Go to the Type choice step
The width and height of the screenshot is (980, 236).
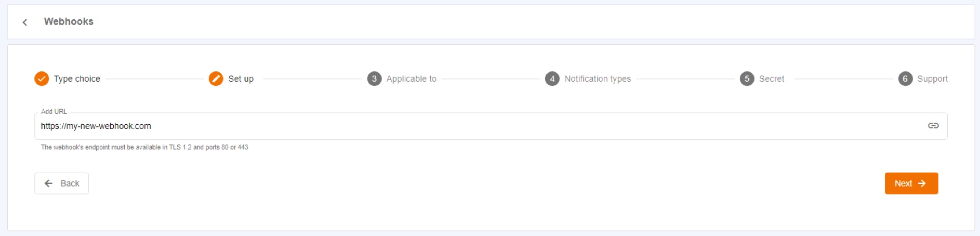point(77,78)
